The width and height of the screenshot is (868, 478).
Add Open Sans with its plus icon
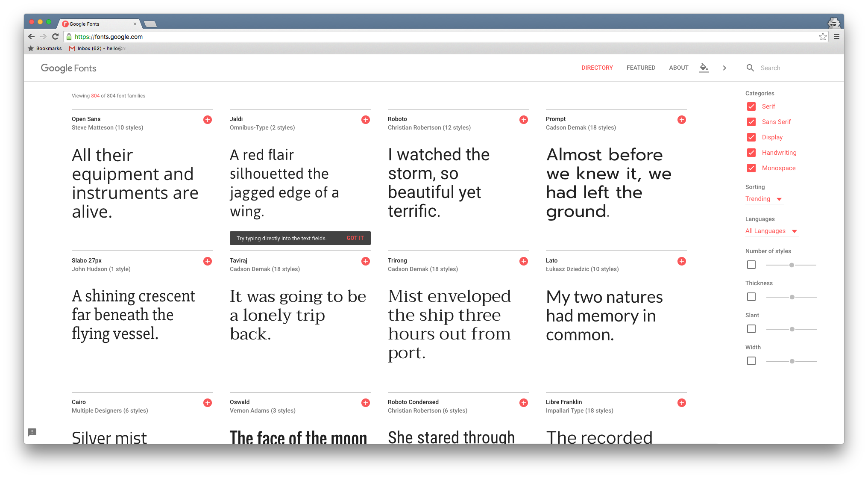pyautogui.click(x=208, y=120)
